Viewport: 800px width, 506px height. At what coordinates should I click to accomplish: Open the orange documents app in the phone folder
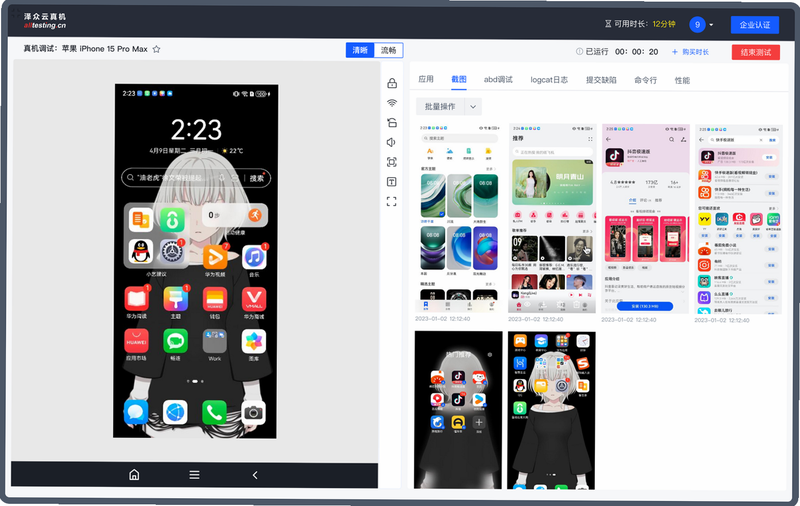[x=141, y=220]
